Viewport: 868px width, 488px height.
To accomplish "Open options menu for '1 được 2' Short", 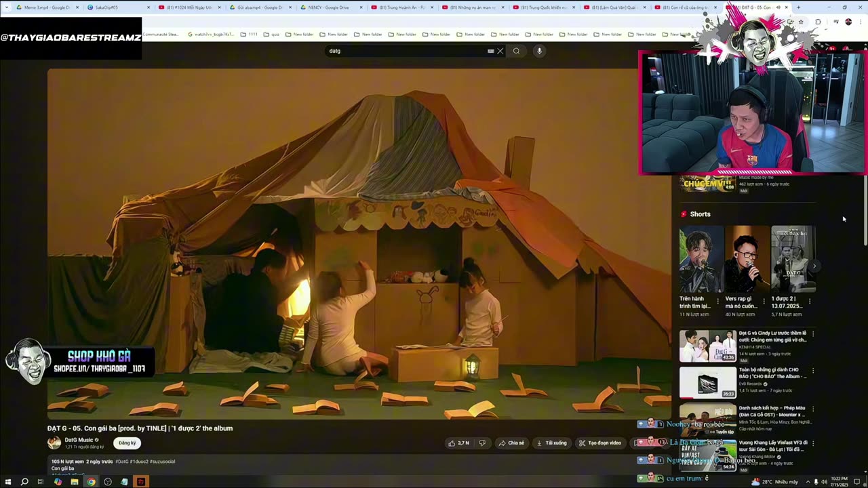I will (x=810, y=301).
